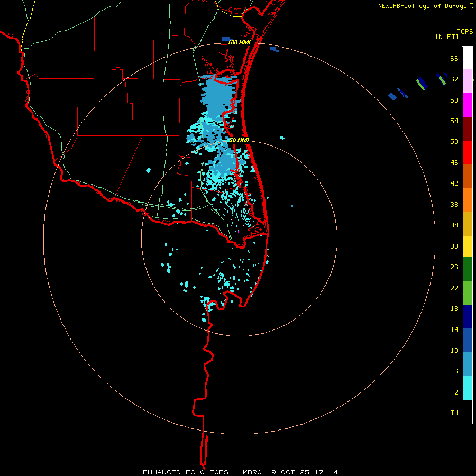Select the magenta legend swatch near 58
The height and width of the screenshot is (476, 476).
467,105
